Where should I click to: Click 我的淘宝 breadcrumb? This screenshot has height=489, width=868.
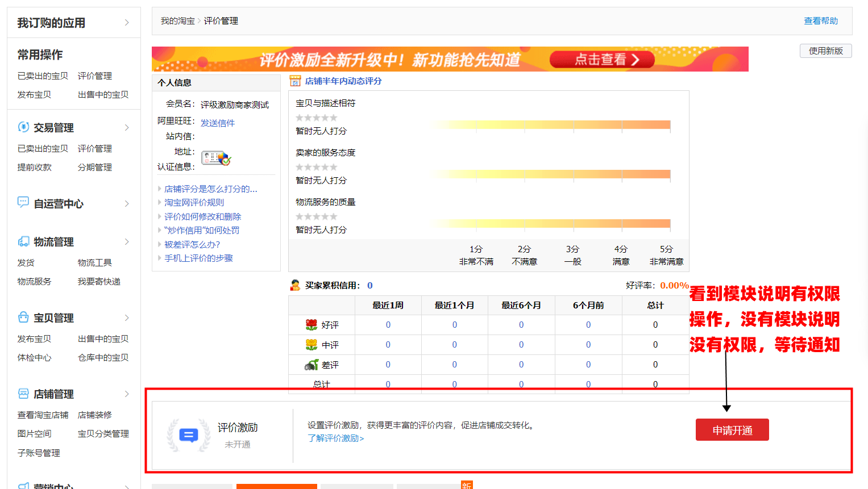(177, 20)
